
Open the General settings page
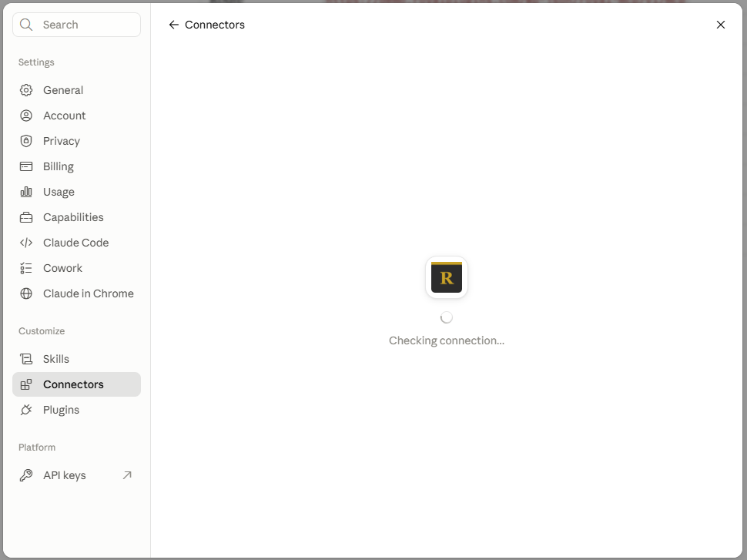77,90
